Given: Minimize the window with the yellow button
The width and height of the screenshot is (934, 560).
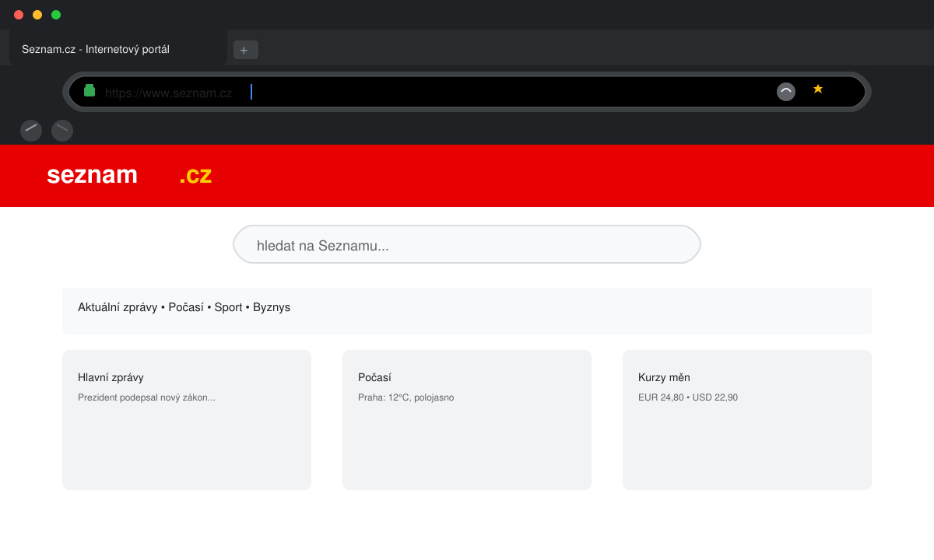Looking at the screenshot, I should (x=37, y=15).
